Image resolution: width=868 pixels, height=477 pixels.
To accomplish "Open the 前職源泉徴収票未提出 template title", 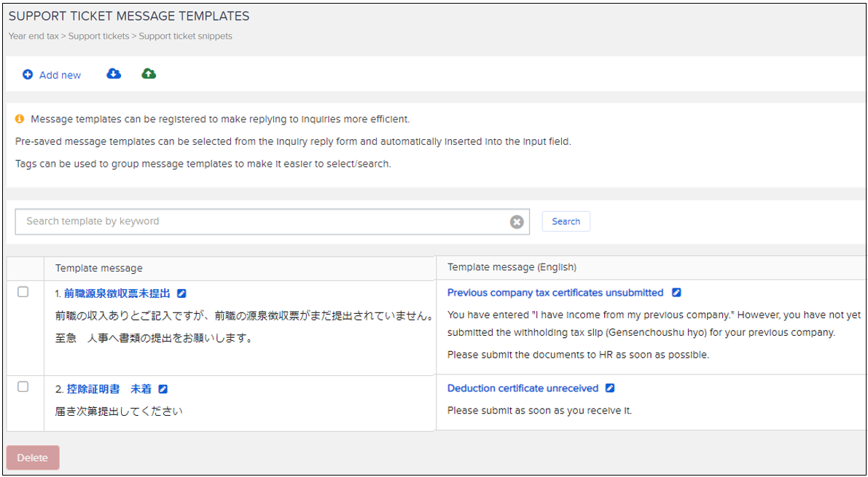I will [117, 293].
